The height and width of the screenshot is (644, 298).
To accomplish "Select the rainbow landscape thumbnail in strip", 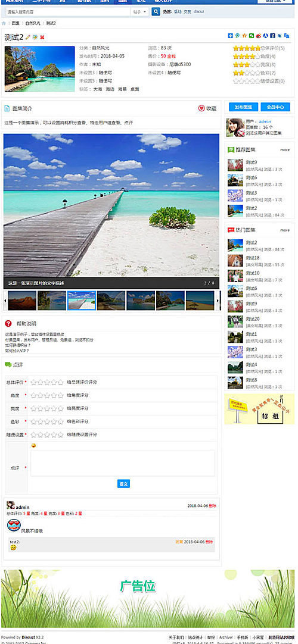I will pyautogui.click(x=111, y=301).
